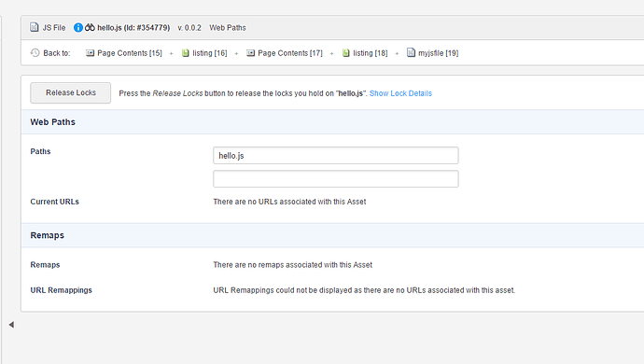Open the blue asset info icon

pos(78,27)
